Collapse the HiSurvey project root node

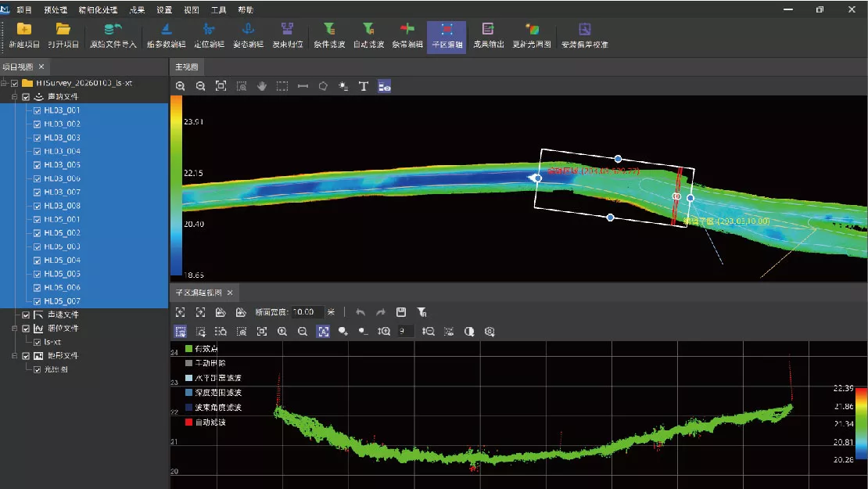tap(4, 83)
